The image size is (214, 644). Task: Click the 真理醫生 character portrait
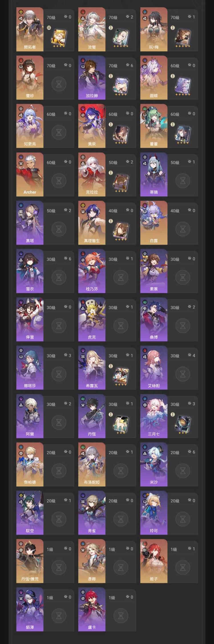coord(92,223)
